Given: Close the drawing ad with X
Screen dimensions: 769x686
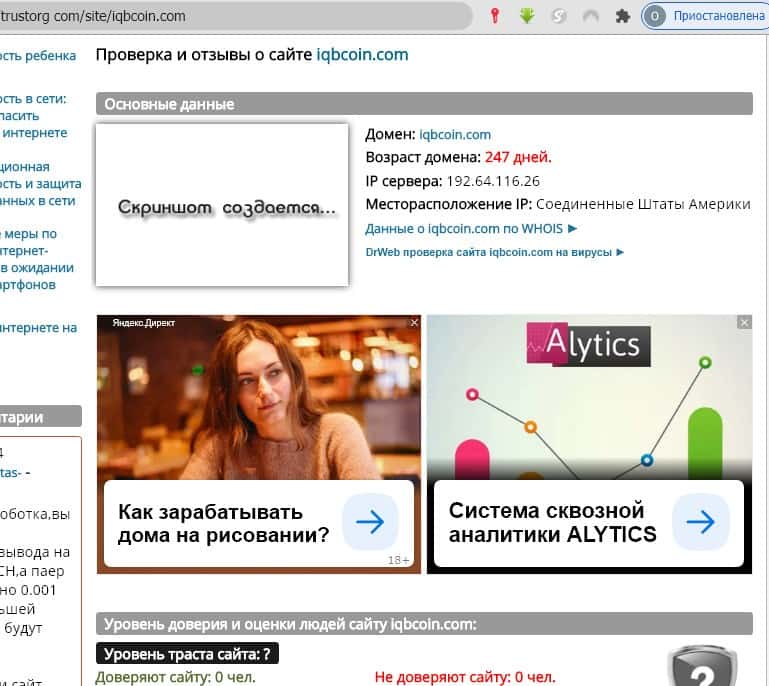Looking at the screenshot, I should 414,322.
